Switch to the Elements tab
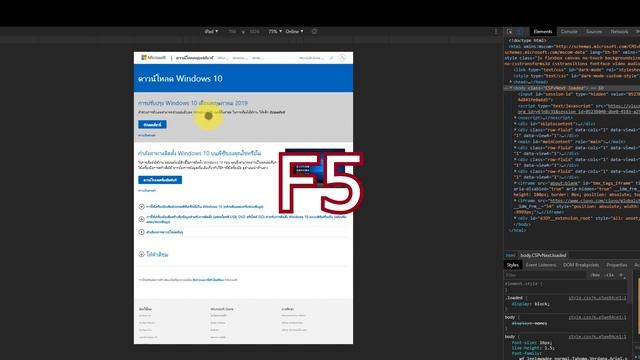640x360 pixels. [543, 31]
